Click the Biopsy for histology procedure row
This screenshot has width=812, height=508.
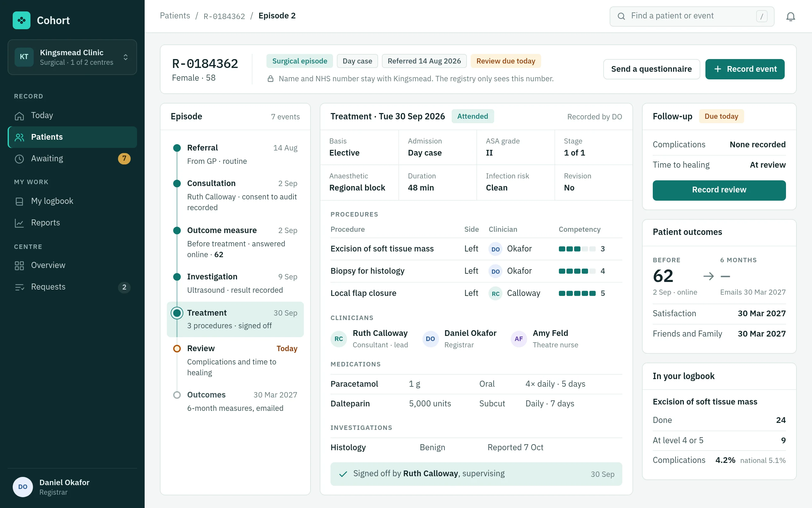click(476, 271)
